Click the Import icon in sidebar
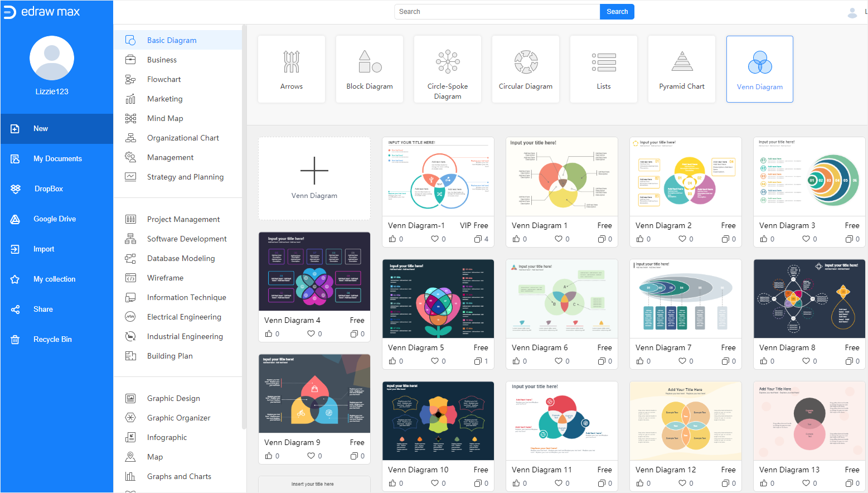This screenshot has height=493, width=868. tap(15, 249)
